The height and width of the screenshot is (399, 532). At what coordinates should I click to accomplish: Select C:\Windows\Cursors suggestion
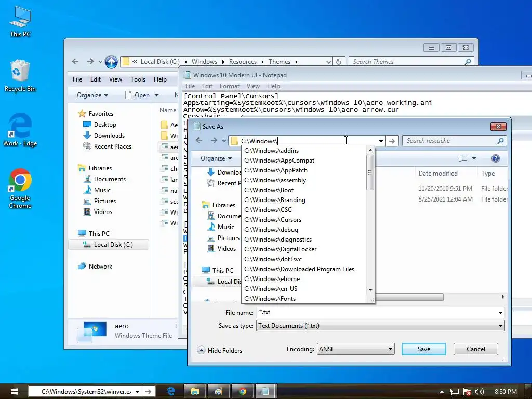click(x=304, y=220)
